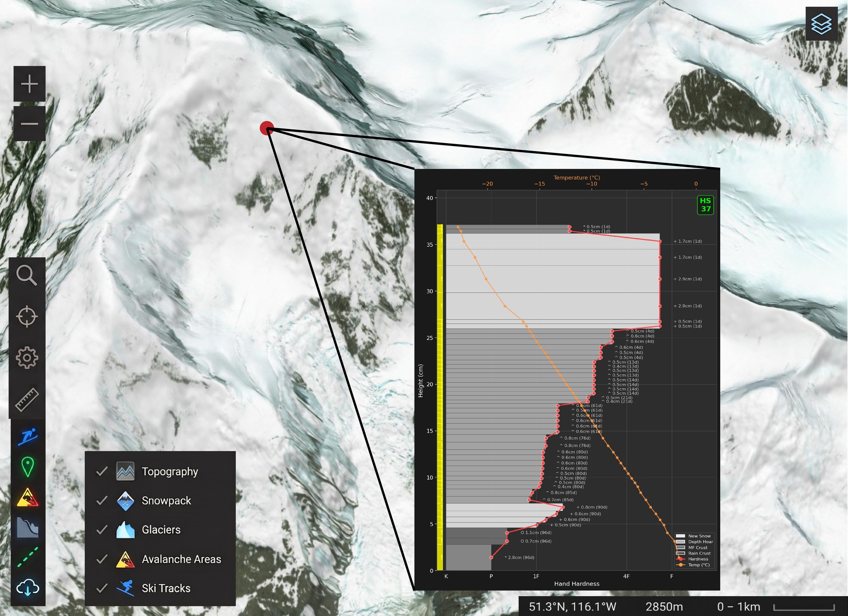Click the 0 – 1km scale bar
848x616 pixels.
(776, 607)
